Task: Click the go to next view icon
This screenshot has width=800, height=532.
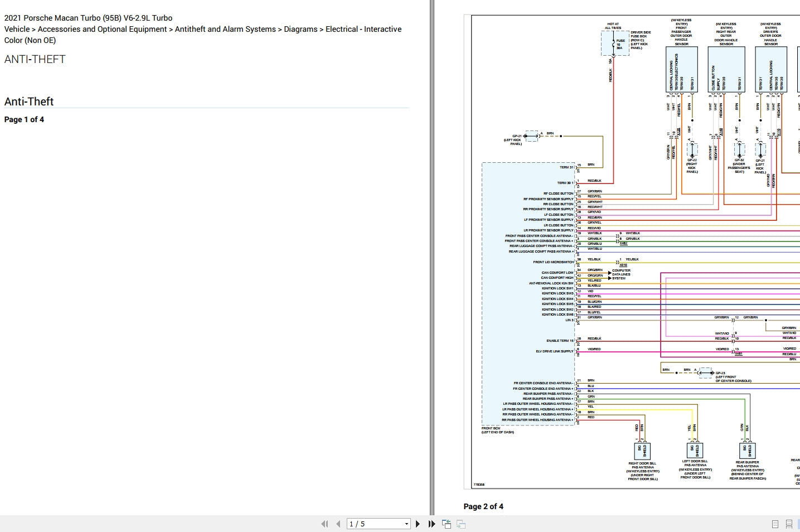Action: tap(461, 524)
